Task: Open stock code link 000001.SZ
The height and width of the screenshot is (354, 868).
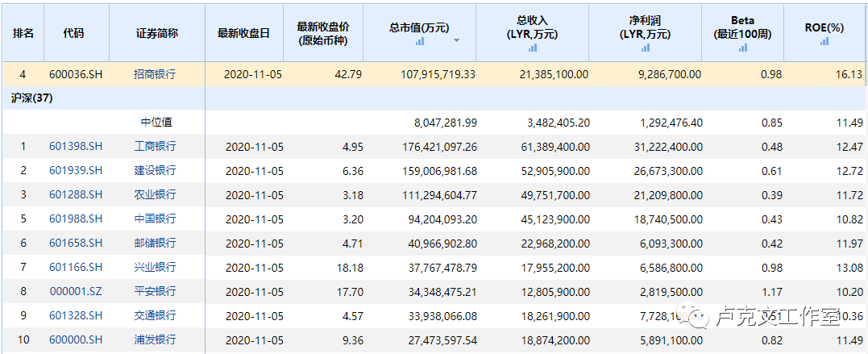Action: point(76,291)
